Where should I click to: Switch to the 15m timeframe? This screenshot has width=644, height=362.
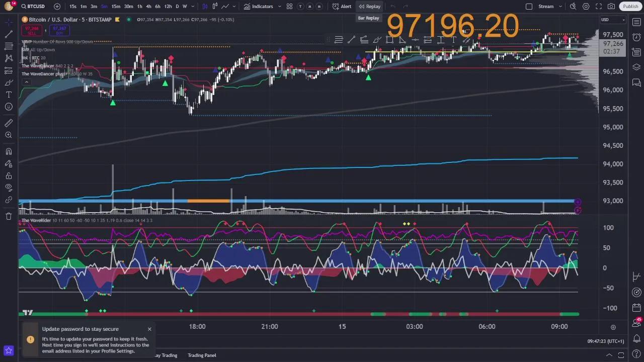point(116,7)
